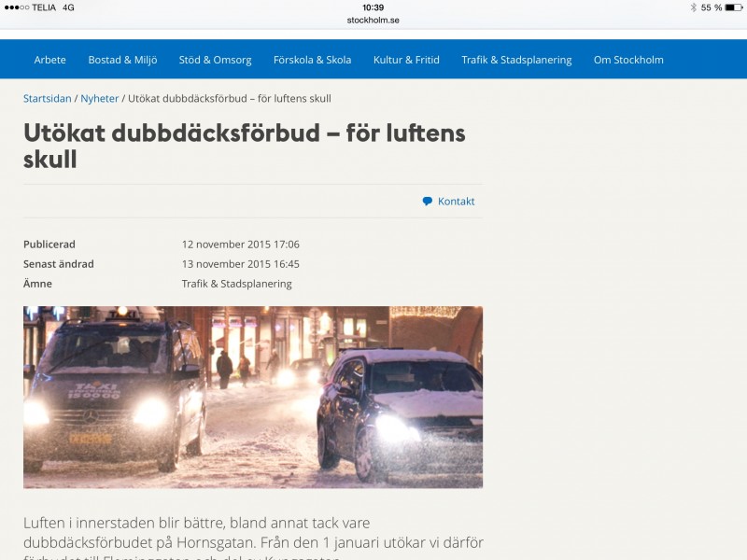Open the Arbete menu
This screenshot has width=747, height=560.
pyautogui.click(x=50, y=60)
